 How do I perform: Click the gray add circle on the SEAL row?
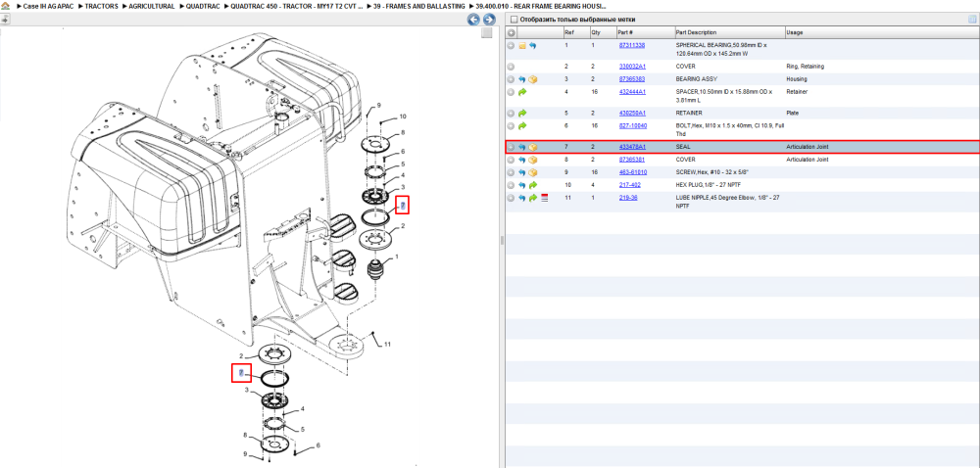pyautogui.click(x=511, y=147)
